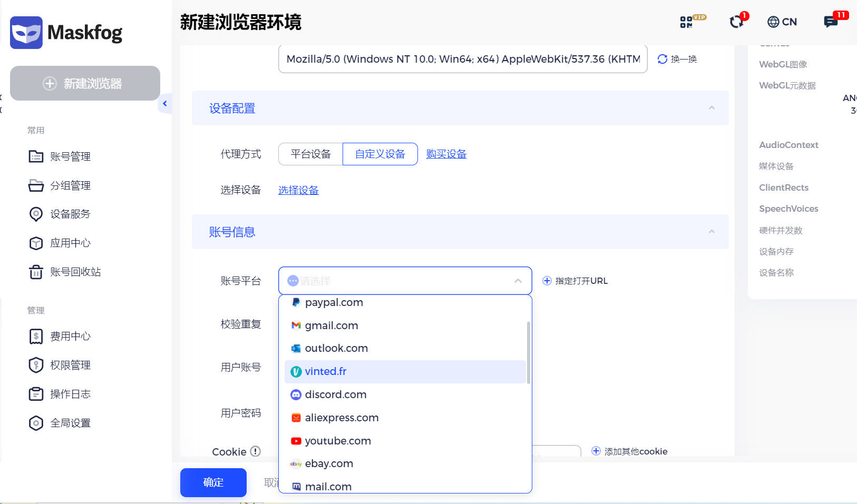The height and width of the screenshot is (504, 857).
Task: Choose vinted.fr from the platform list
Action: (405, 371)
